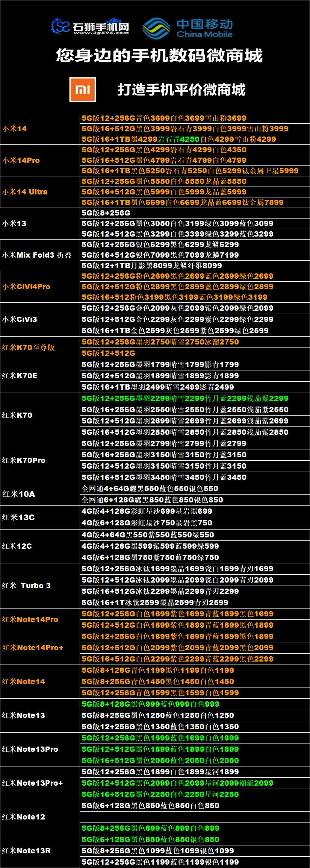Select the model cell 红米10A
The width and height of the screenshot is (310, 868).
[40, 494]
